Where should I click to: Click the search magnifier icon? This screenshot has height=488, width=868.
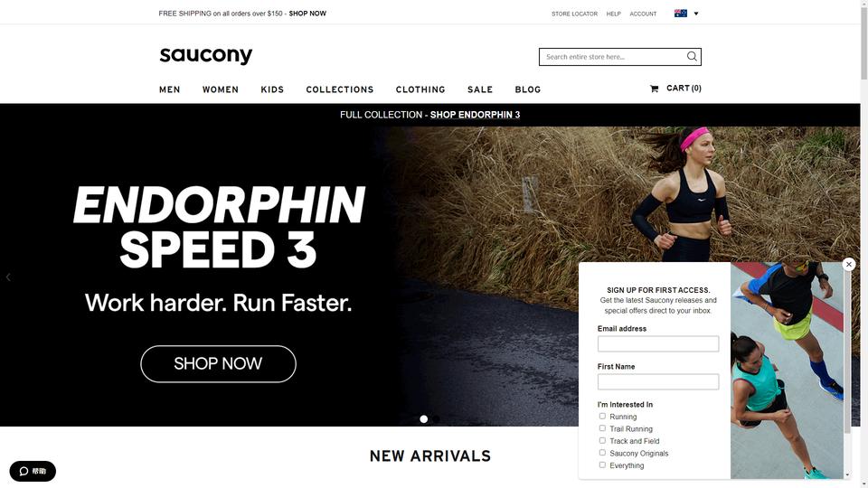[x=692, y=56]
